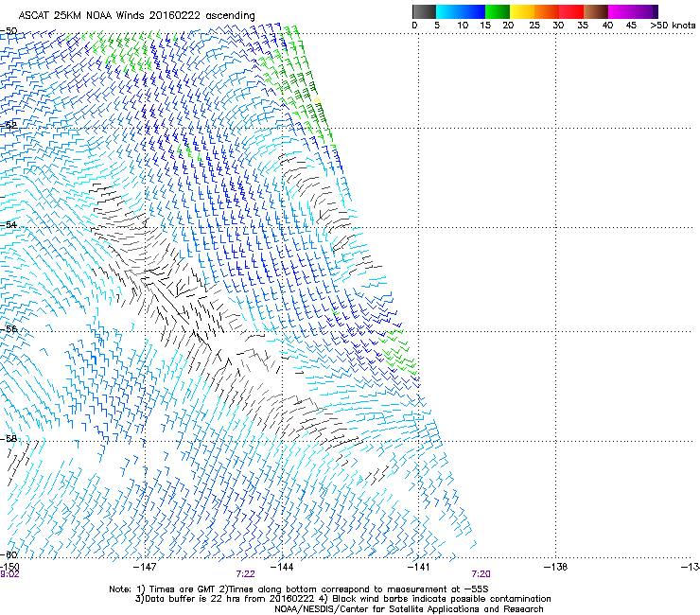Select the magenta 40-45 knots legend swatch

[621, 11]
